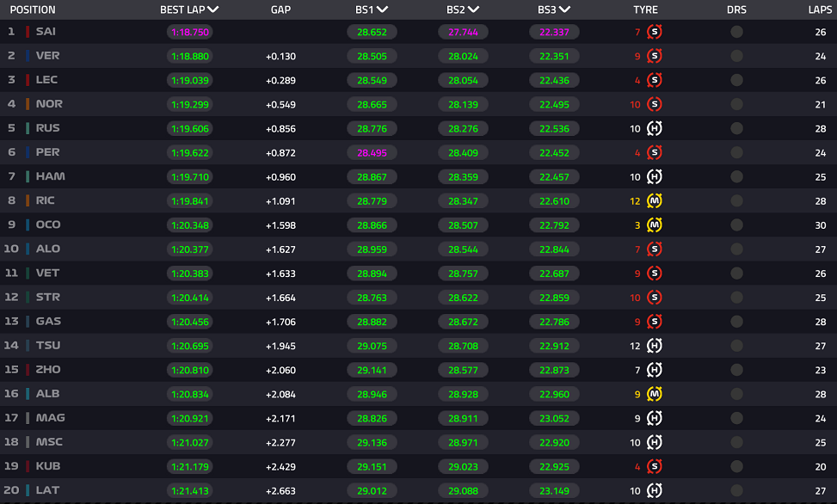Click the medium tyre icon for OCO

(655, 225)
